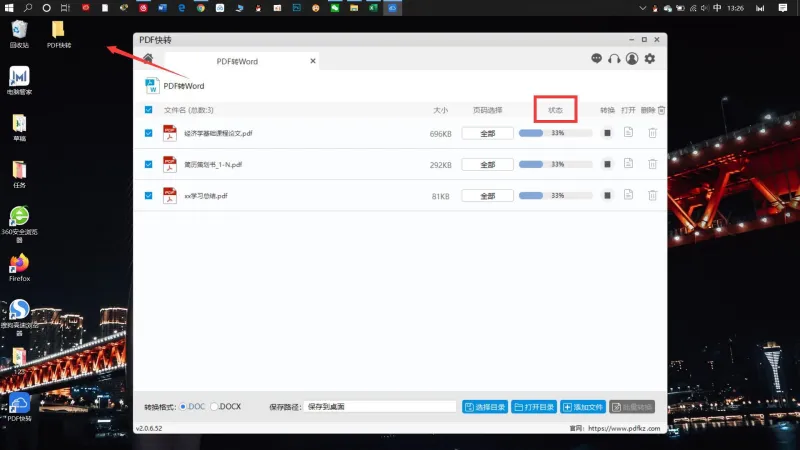Click the 添加文件 button
This screenshot has height=450, width=800.
pos(583,407)
